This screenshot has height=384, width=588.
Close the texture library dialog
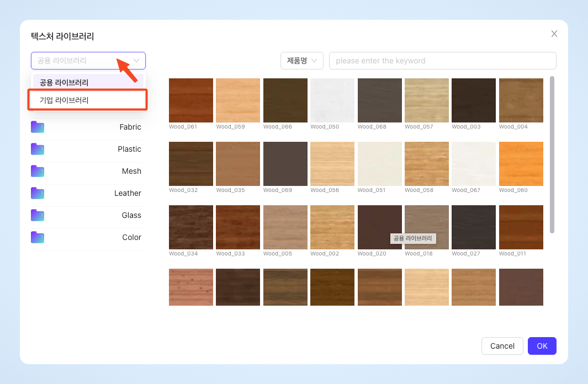(554, 34)
